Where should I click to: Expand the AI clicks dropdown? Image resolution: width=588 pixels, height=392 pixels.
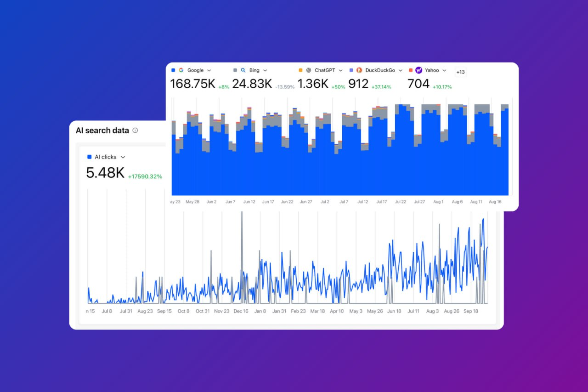pyautogui.click(x=123, y=157)
